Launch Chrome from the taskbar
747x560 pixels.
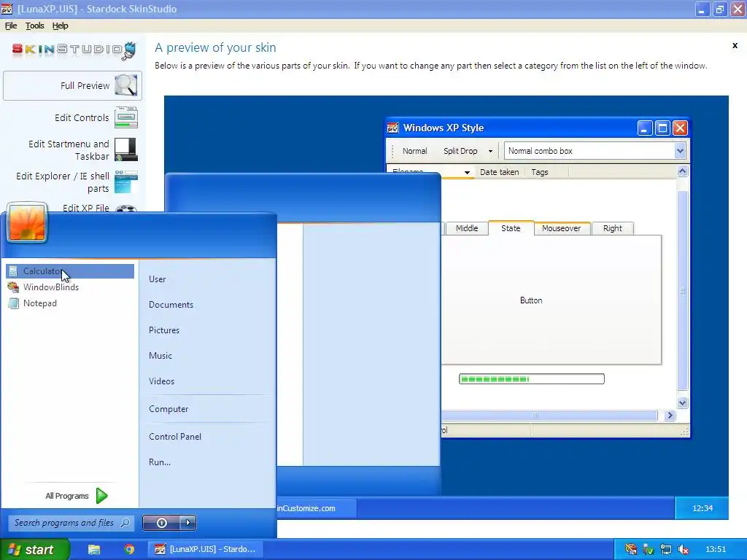(x=129, y=549)
